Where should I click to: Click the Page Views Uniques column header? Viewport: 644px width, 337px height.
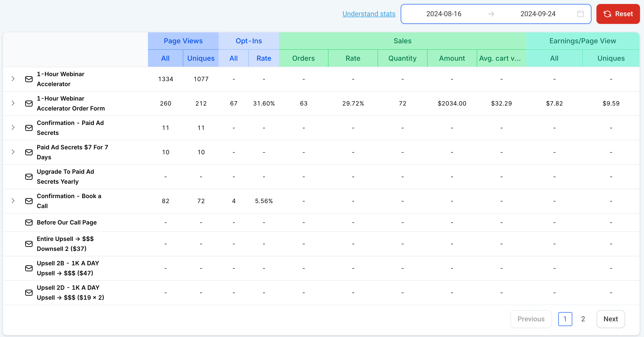click(201, 58)
